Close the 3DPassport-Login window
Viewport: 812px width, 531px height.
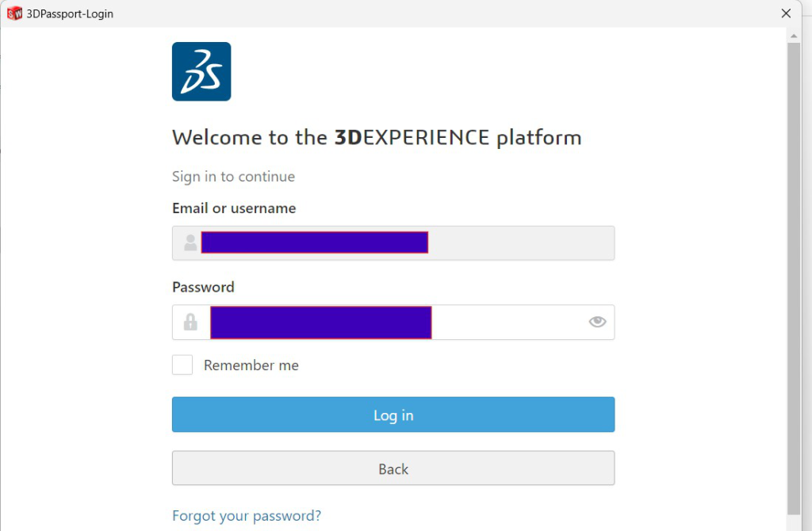coord(786,13)
